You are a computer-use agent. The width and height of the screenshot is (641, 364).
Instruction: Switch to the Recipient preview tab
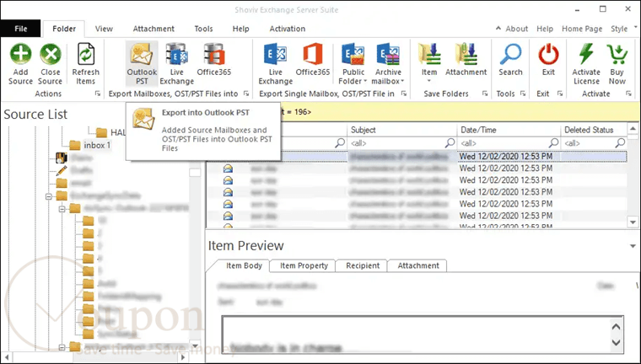coord(363,265)
